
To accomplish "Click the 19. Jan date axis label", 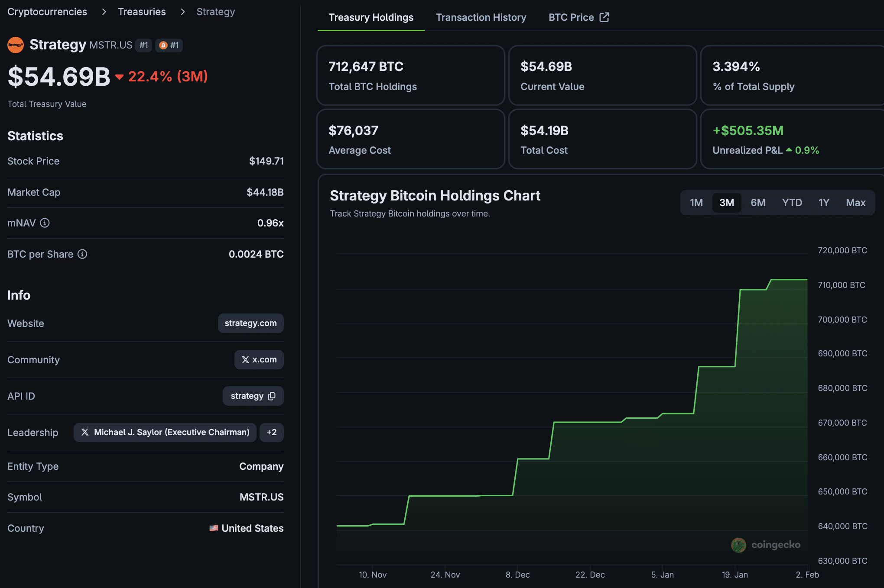I will click(x=735, y=575).
